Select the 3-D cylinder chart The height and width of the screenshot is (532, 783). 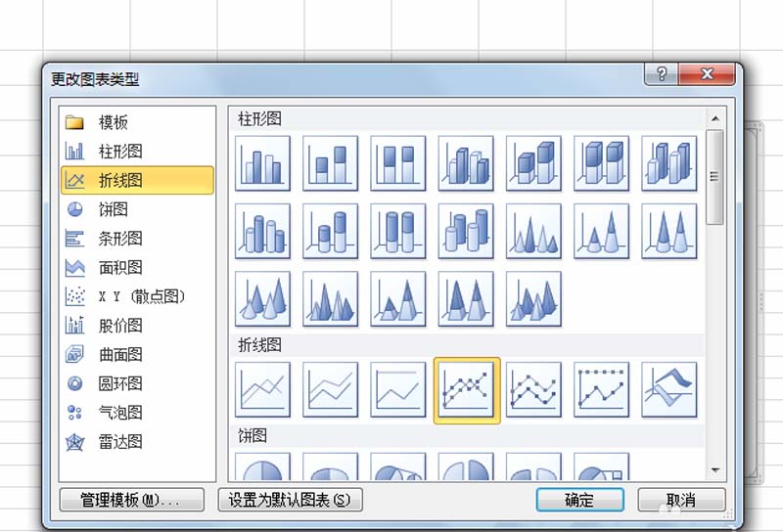click(x=466, y=231)
